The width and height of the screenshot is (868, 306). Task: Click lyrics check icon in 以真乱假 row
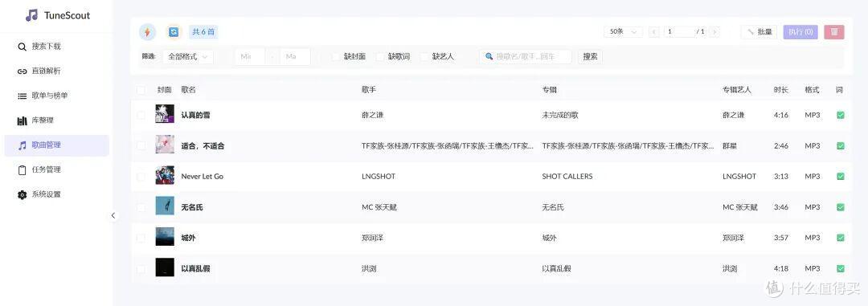[841, 269]
